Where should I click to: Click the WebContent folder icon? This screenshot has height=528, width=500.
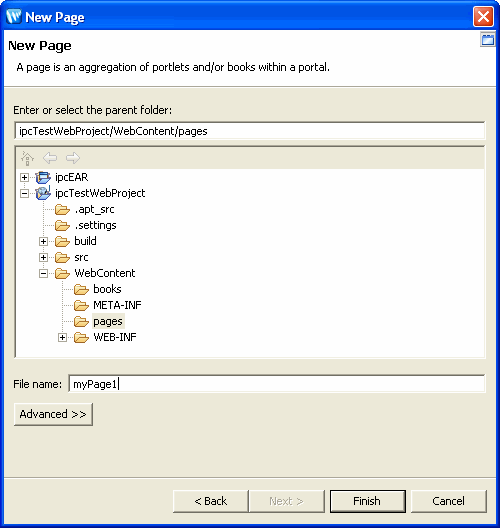(62, 273)
